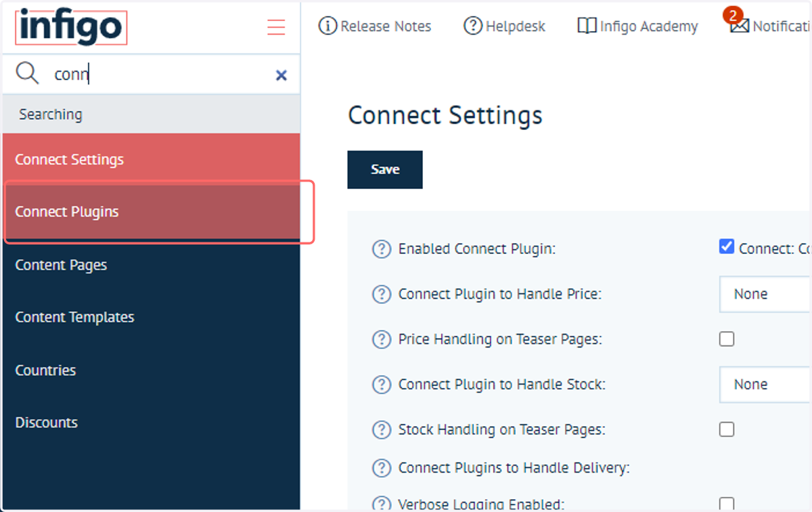Collapse sidebar with the hamburger menu icon
The width and height of the screenshot is (812, 512).
point(276,27)
